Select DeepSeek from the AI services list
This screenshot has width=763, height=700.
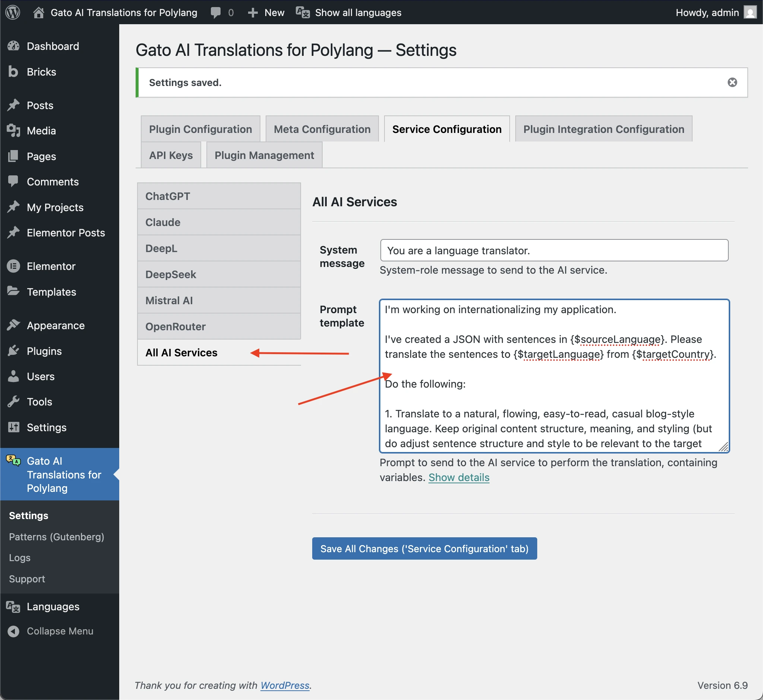click(171, 274)
